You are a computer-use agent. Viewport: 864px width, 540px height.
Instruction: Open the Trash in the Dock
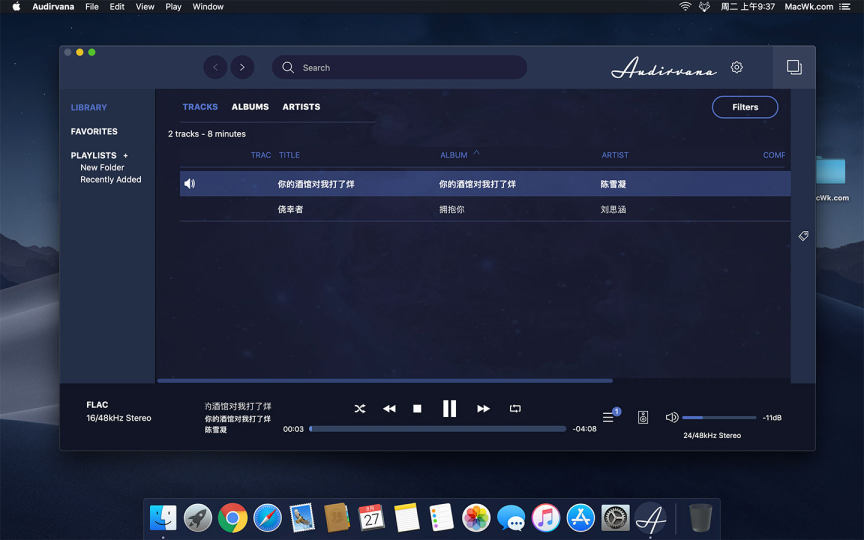pyautogui.click(x=700, y=518)
